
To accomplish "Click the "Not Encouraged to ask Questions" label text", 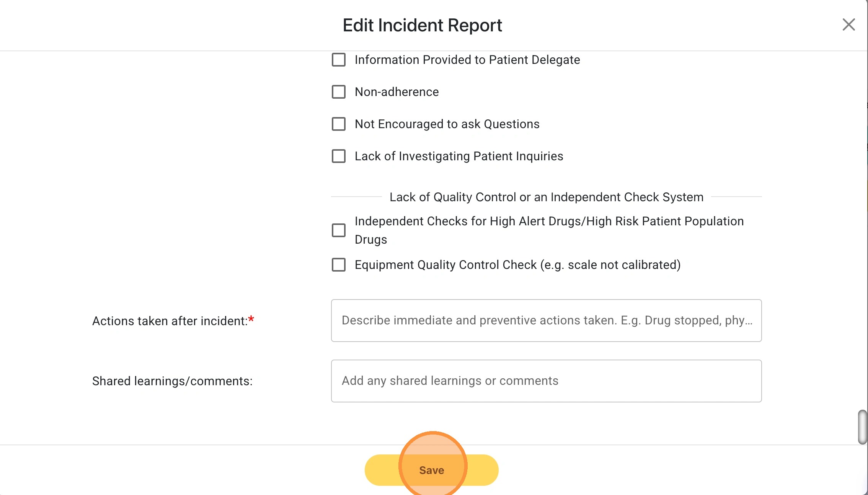I will 447,124.
